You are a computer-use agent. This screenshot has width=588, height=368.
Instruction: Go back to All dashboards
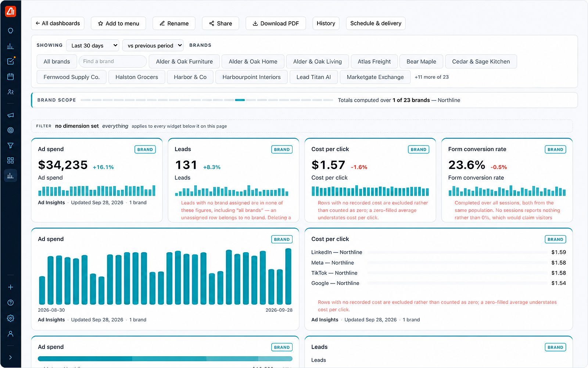point(58,24)
